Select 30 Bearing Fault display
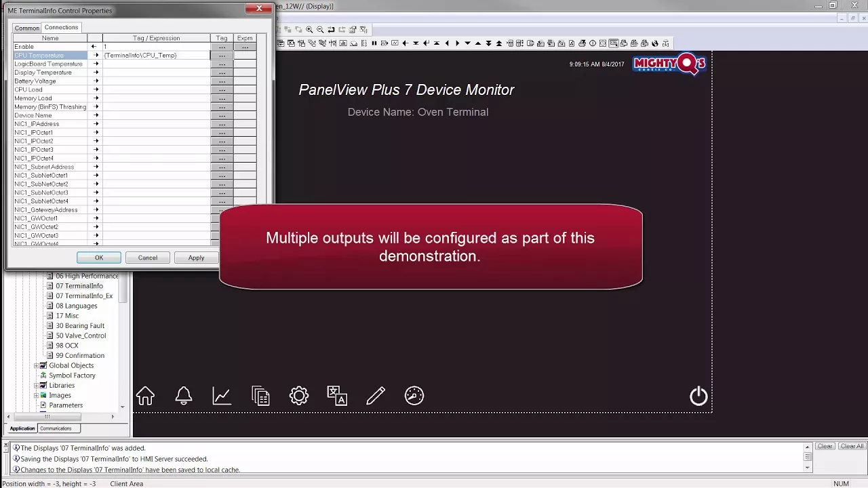The width and height of the screenshot is (868, 488). pyautogui.click(x=80, y=325)
